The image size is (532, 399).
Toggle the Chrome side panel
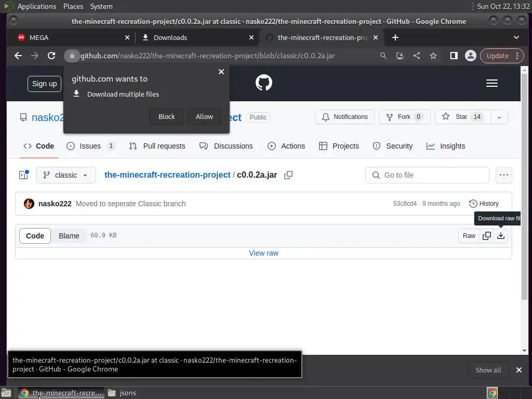(454, 56)
